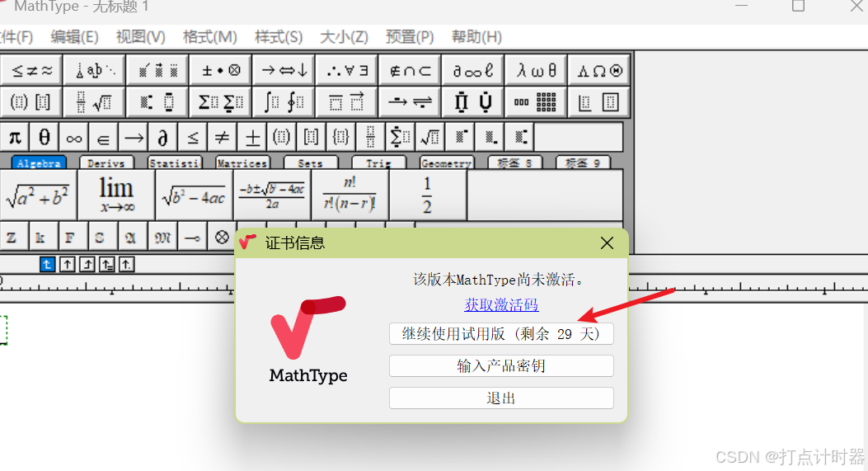
Task: Open the spaces and ellipses palette
Action: click(95, 70)
